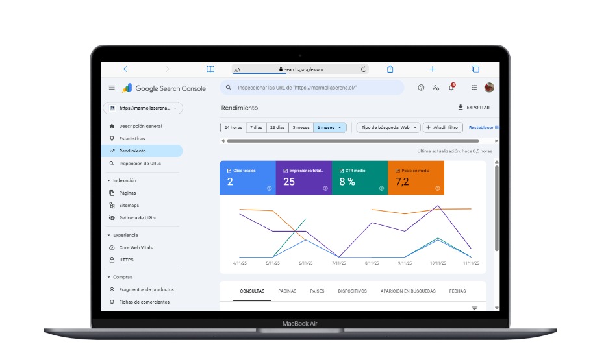Switch to the DISPOSITIVOS tab
The width and height of the screenshot is (593, 364).
pos(352,291)
